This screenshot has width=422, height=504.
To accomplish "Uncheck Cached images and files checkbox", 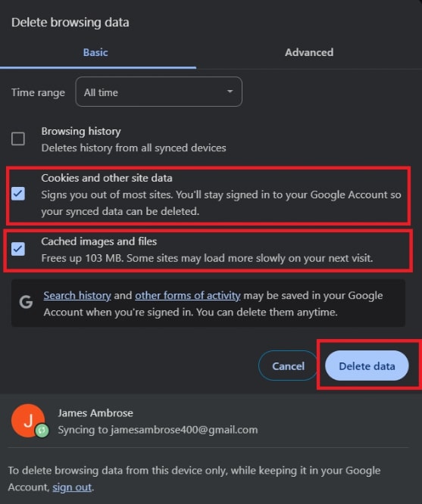I will [x=18, y=249].
